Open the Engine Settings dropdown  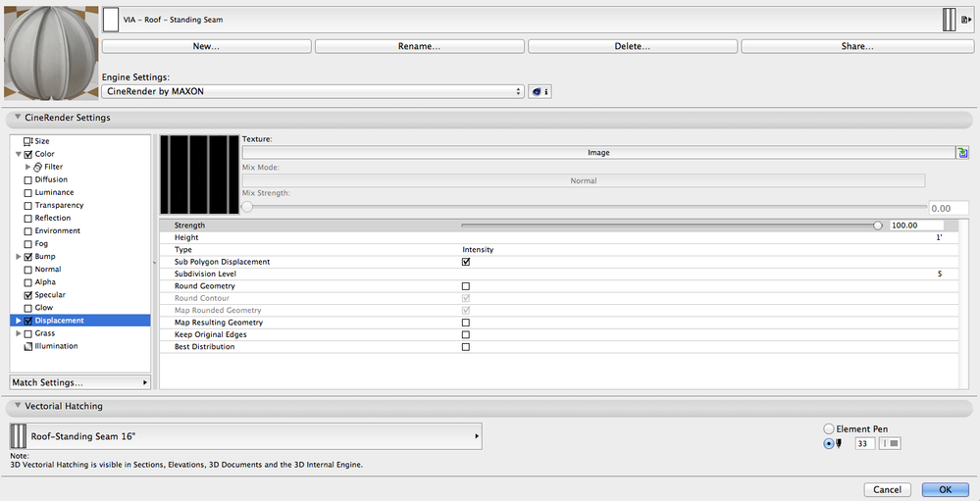pos(313,91)
